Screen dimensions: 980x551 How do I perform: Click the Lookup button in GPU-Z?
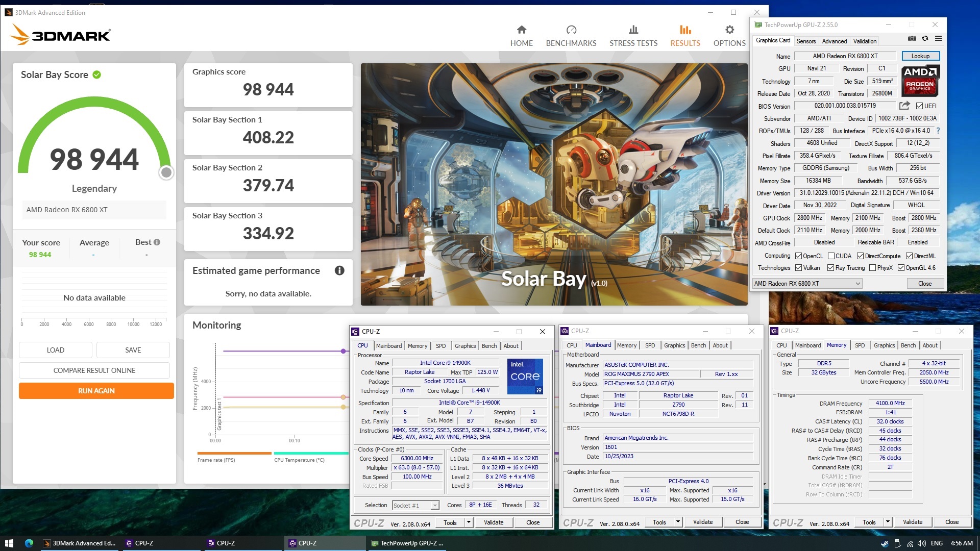tap(920, 56)
